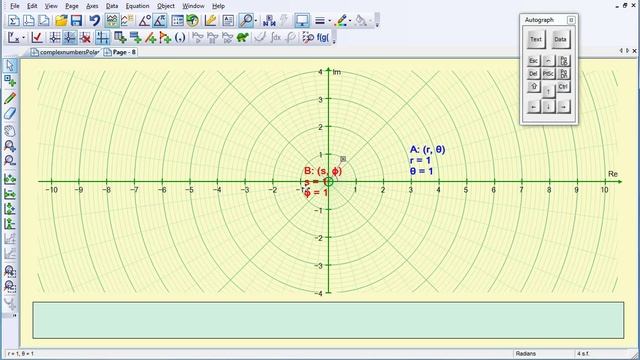Viewport: 640px width, 360px height.
Task: Switch to the Page - 8 tab
Action: click(x=120, y=52)
